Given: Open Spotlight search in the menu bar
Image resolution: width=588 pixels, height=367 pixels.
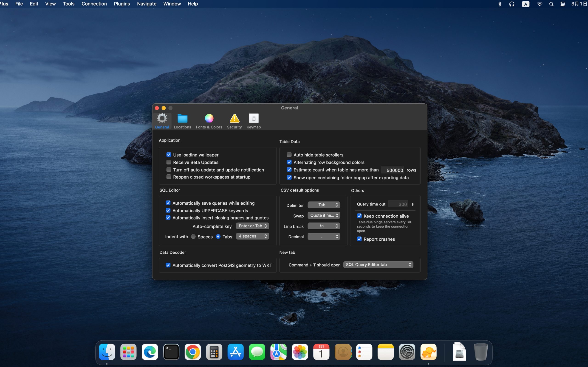Looking at the screenshot, I should pos(551,4).
